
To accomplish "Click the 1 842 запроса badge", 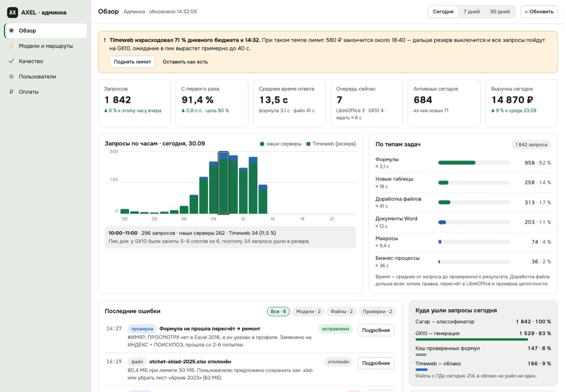I will click(531, 144).
